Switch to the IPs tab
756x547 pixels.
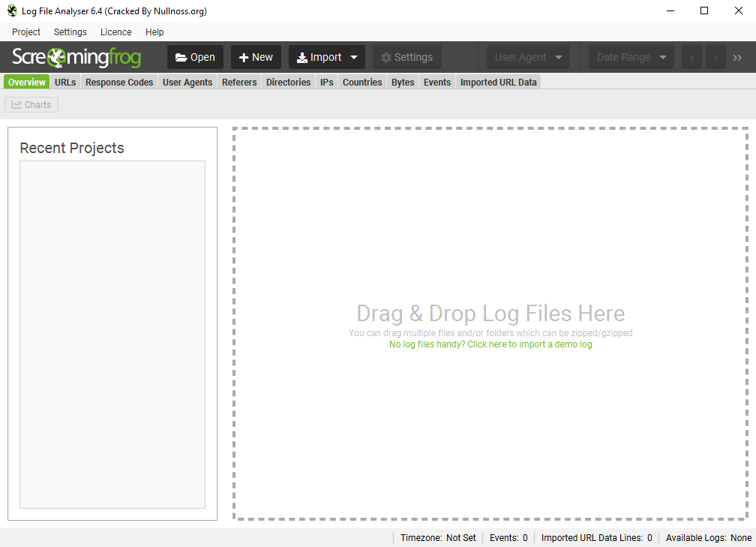point(327,82)
